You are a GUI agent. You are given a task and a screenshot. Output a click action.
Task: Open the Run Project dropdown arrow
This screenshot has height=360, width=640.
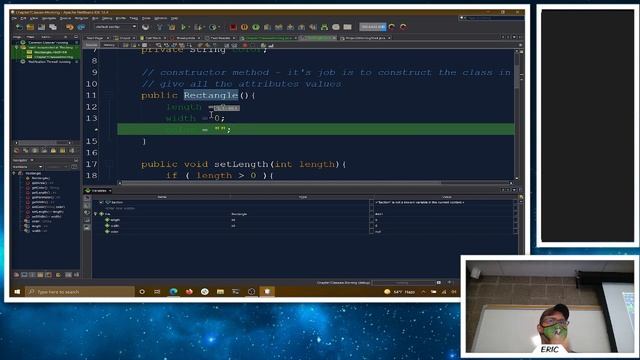click(x=190, y=27)
